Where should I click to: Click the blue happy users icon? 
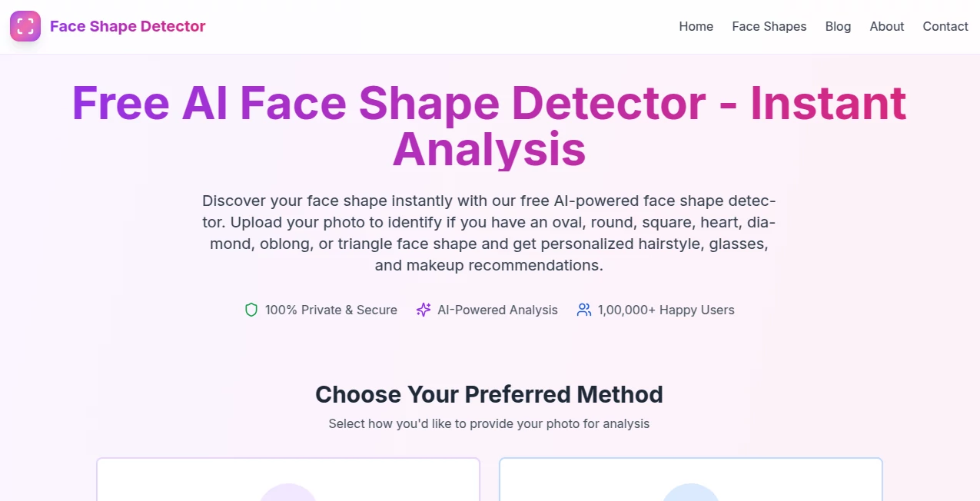pyautogui.click(x=584, y=310)
